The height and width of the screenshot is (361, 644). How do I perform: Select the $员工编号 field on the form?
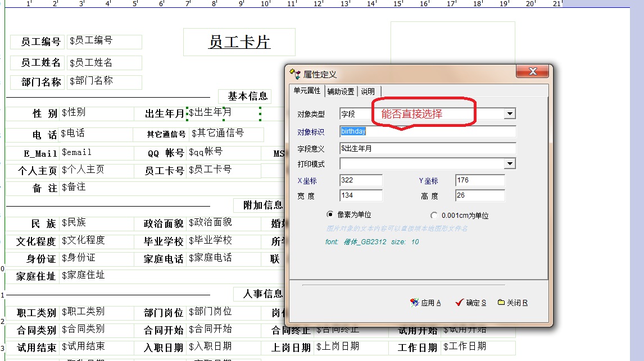(105, 41)
